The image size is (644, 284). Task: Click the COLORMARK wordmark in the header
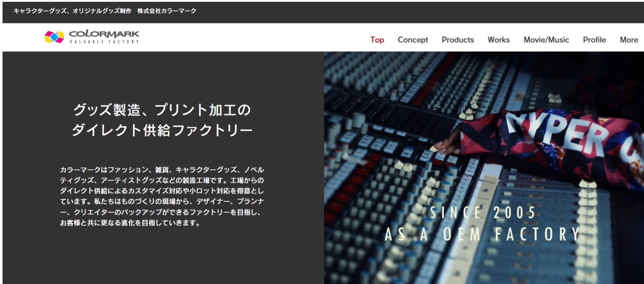click(x=104, y=34)
